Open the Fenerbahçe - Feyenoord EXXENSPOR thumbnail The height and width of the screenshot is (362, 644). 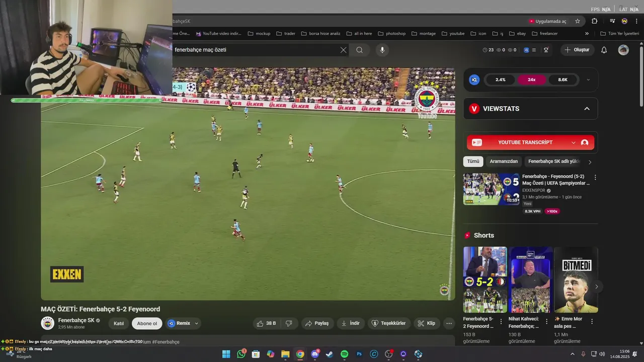click(491, 189)
